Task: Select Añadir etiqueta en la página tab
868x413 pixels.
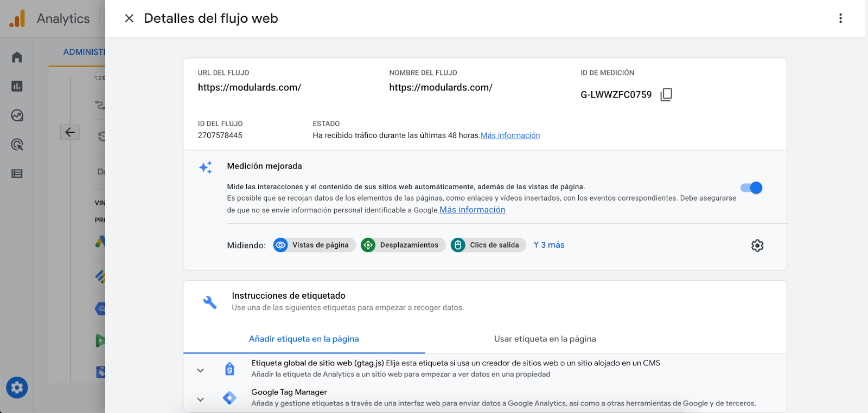Action: point(304,339)
